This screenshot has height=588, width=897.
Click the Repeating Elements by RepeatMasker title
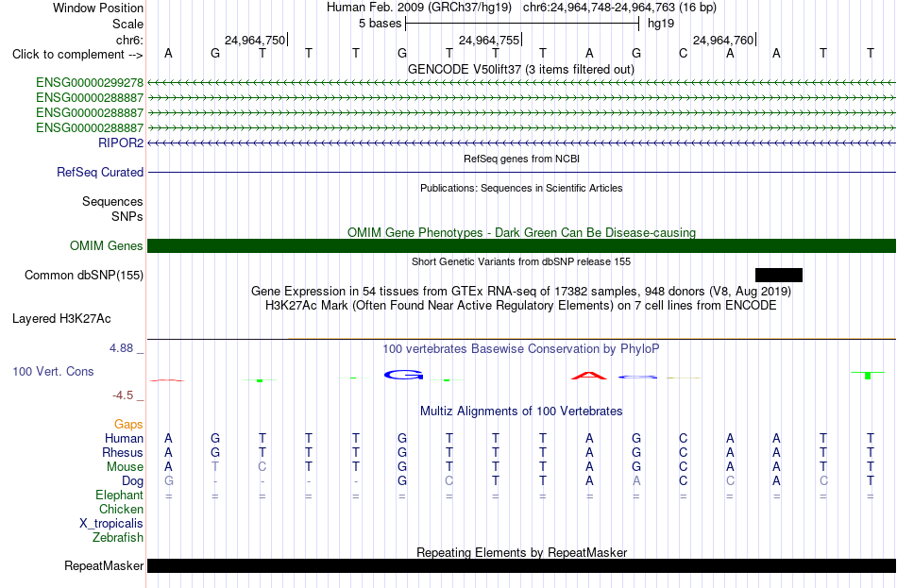[x=521, y=552]
